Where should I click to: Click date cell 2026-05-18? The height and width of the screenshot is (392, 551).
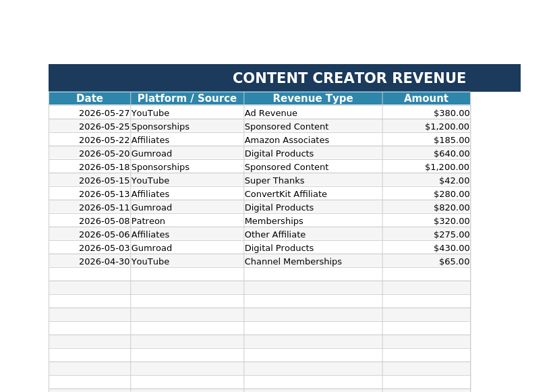point(90,167)
